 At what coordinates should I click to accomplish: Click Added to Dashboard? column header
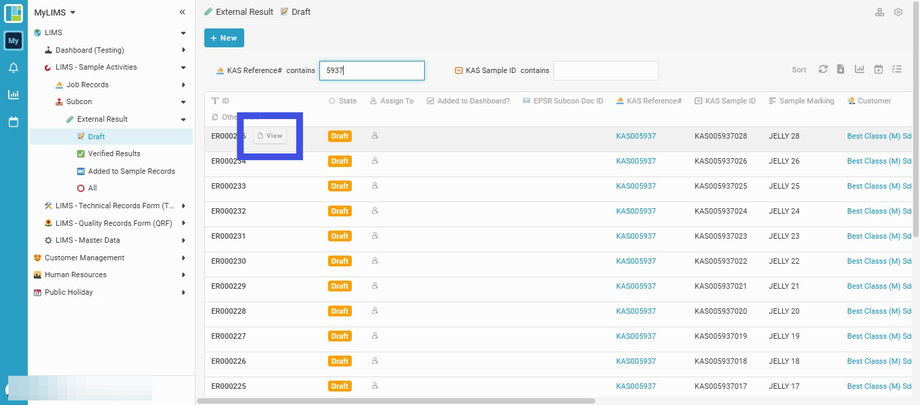pos(468,101)
